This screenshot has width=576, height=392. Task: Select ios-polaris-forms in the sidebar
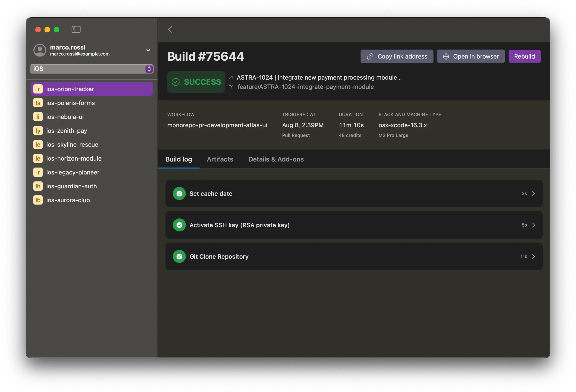[92, 103]
